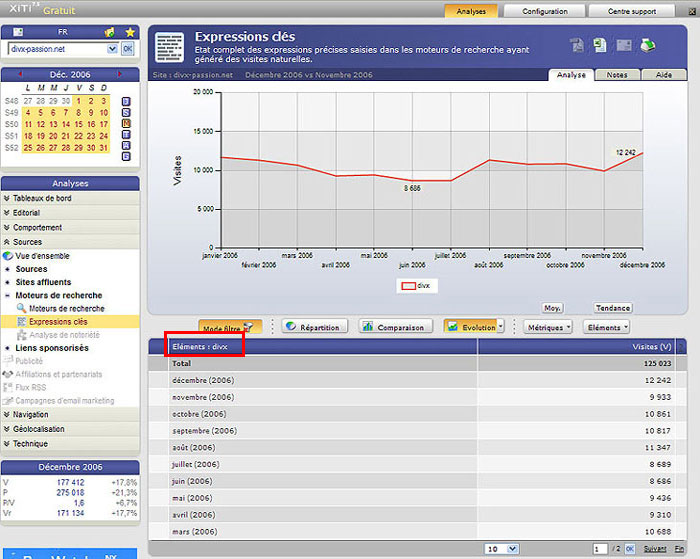The height and width of the screenshot is (559, 700).
Task: Click décembre (2006) table row
Action: [x=417, y=380]
